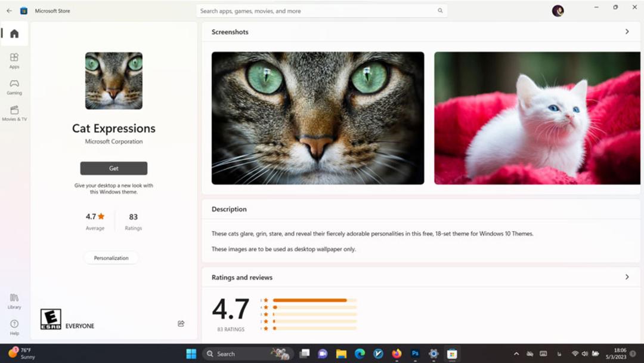Click the Description heading

tap(229, 209)
